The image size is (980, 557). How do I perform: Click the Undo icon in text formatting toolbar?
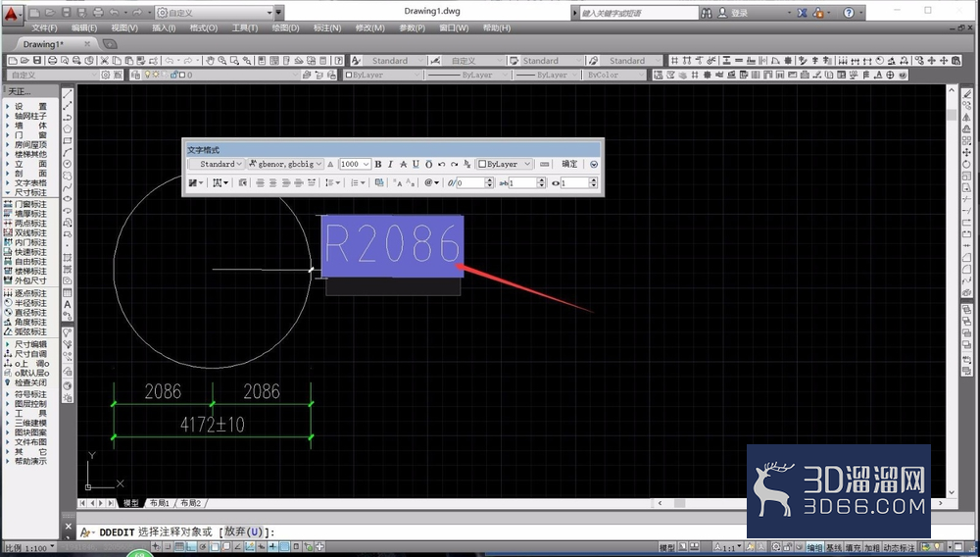click(x=441, y=164)
